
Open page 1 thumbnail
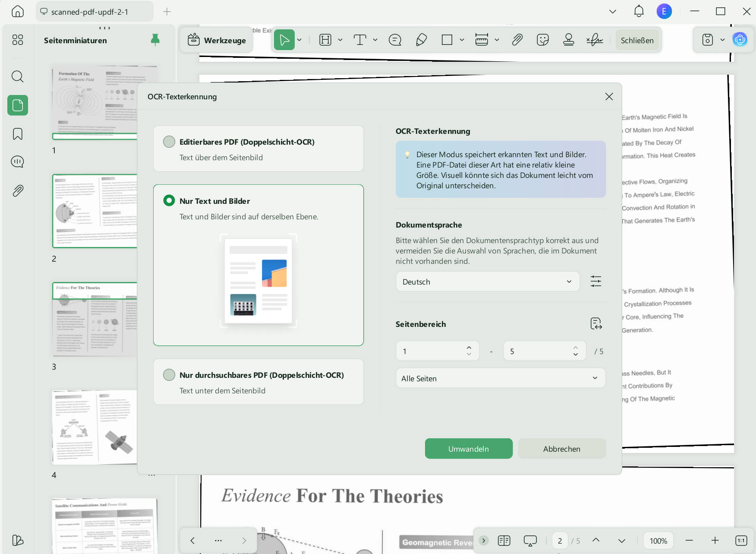[94, 103]
